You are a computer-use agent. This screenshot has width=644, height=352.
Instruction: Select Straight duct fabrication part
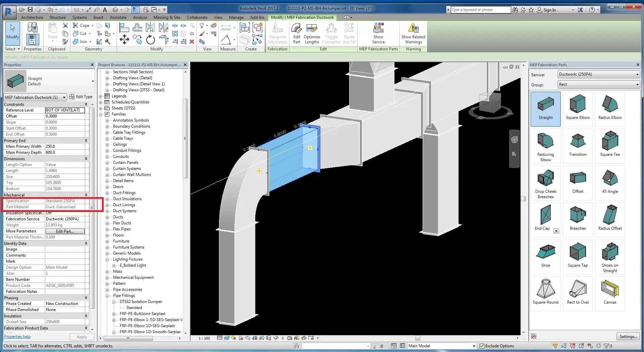click(546, 109)
